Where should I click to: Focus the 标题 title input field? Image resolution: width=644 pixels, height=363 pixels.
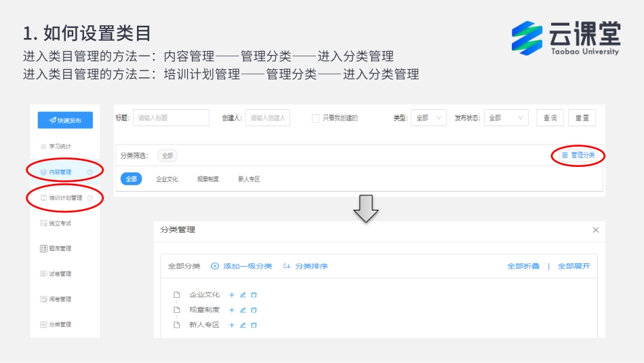tap(171, 118)
